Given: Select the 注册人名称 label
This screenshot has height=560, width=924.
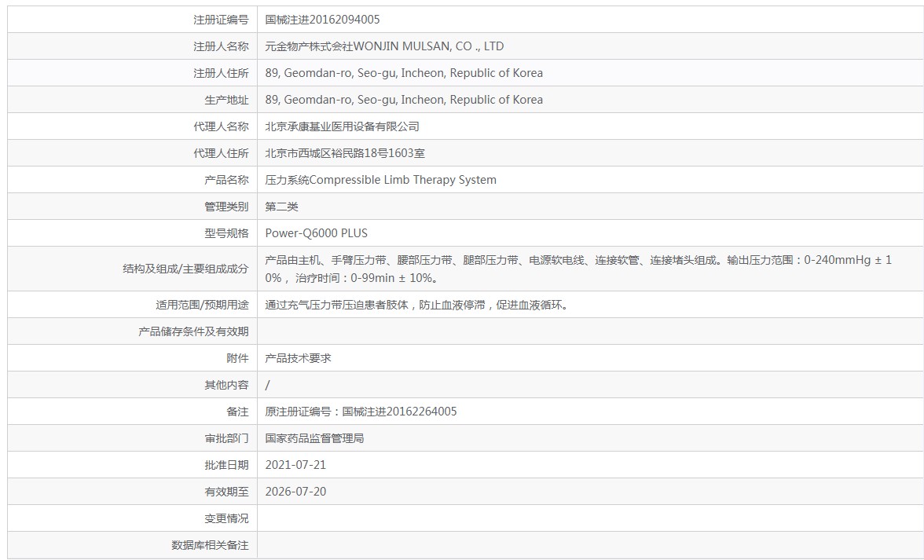Looking at the screenshot, I should click(221, 46).
